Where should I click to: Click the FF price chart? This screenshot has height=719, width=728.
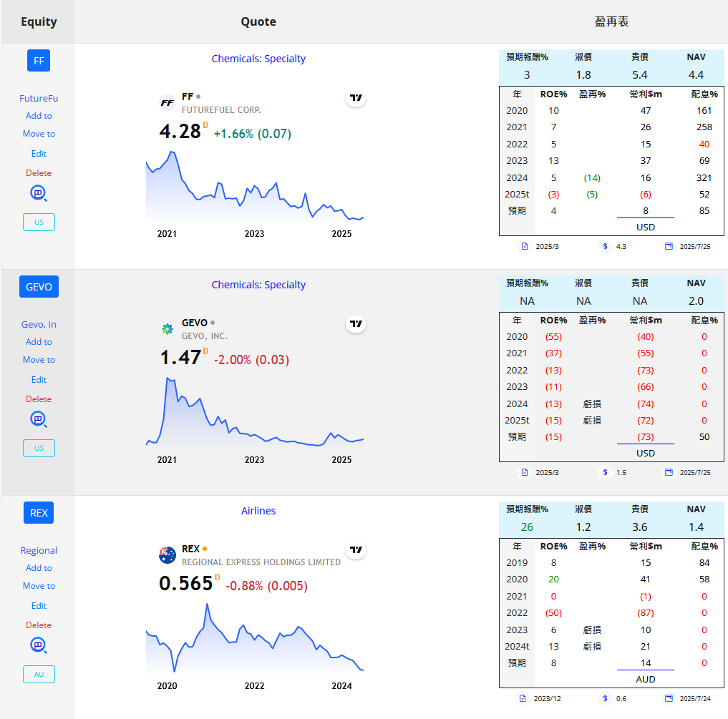(x=255, y=187)
